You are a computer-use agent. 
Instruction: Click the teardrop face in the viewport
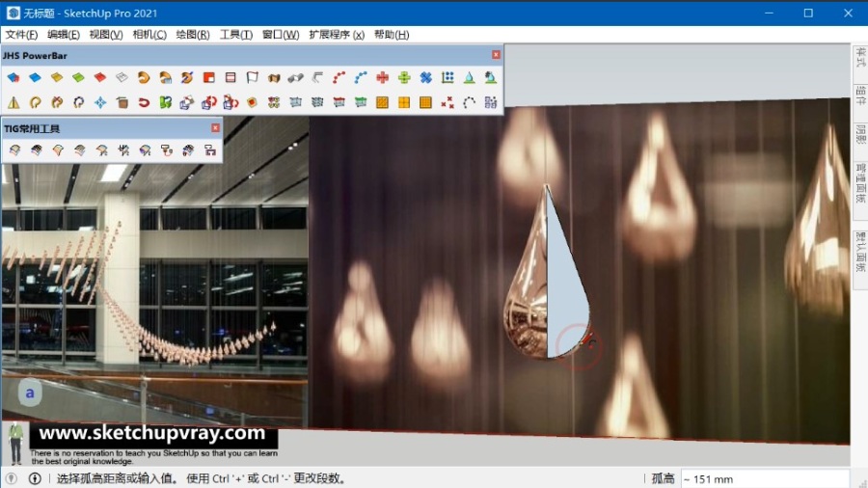[566, 293]
